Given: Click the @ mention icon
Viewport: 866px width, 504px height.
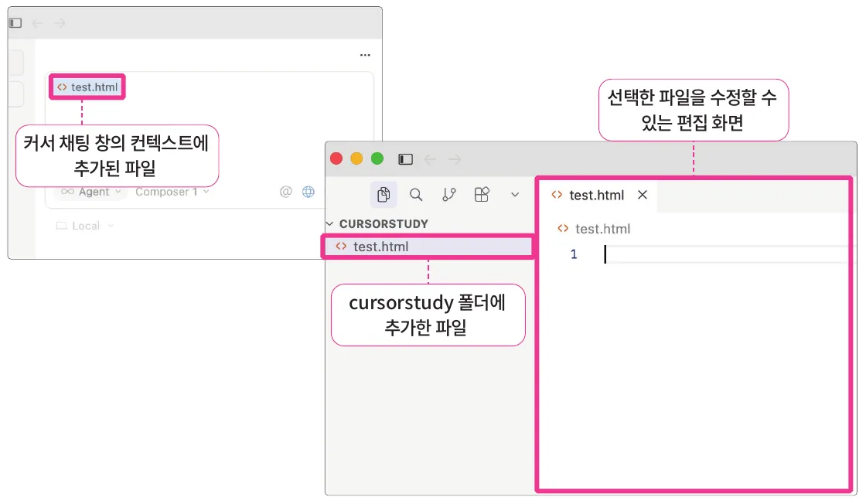Looking at the screenshot, I should coord(285,192).
